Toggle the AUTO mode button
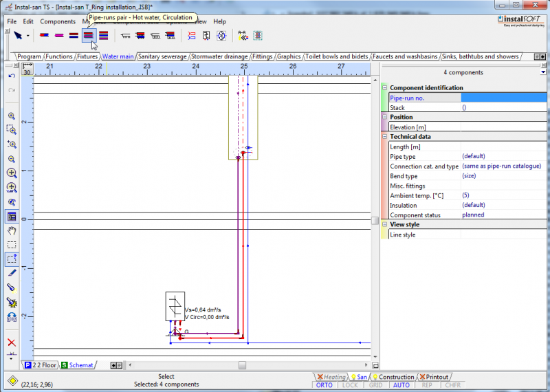The height and width of the screenshot is (392, 550). click(x=401, y=385)
